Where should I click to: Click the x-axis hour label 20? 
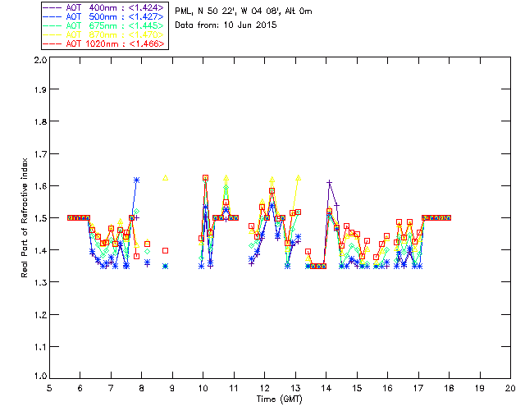click(510, 388)
